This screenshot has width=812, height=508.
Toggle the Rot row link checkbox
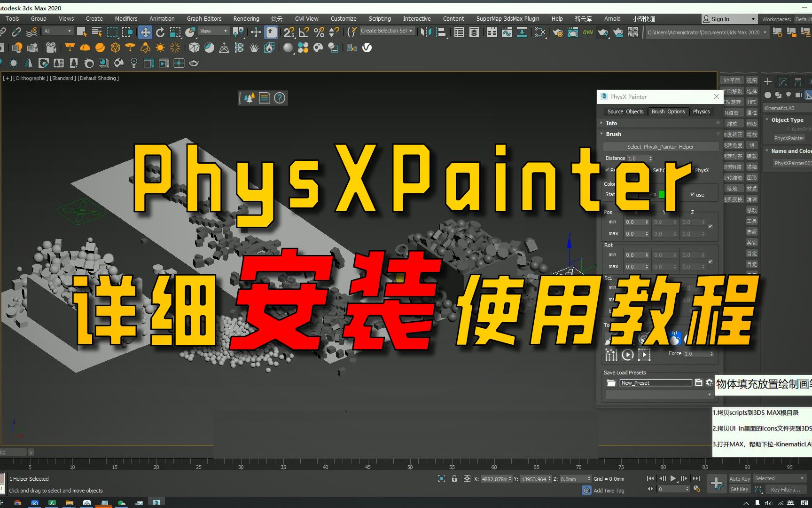tap(710, 262)
